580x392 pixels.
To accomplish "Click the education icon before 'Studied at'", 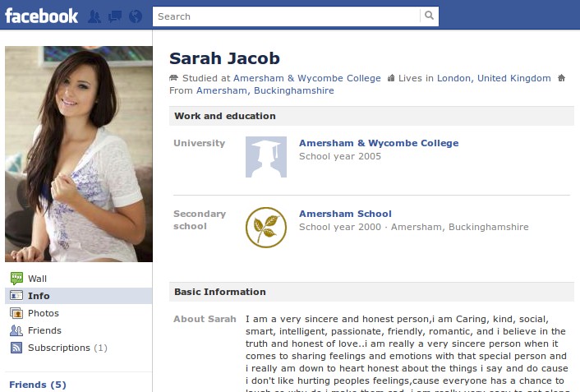I will point(173,78).
